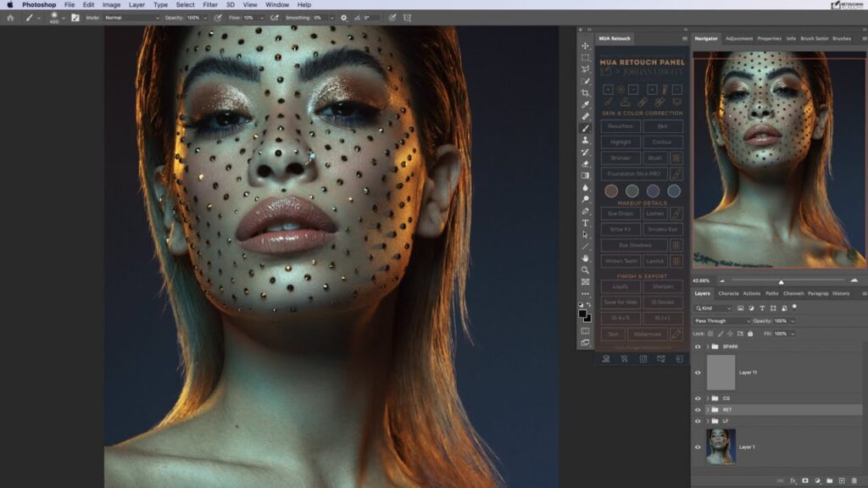Click the Eye Drops button
Viewport: 868px width, 488px height.
point(620,213)
